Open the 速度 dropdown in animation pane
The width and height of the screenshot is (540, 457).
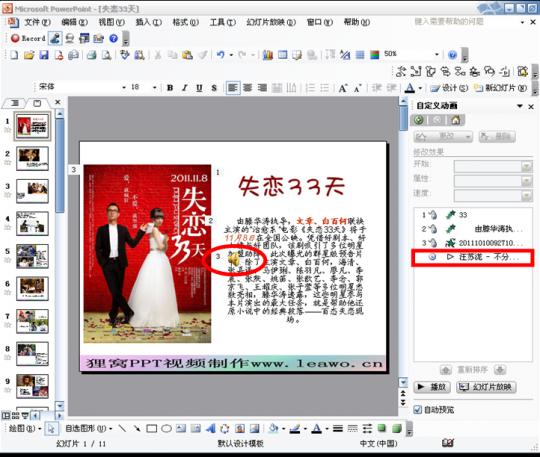pyautogui.click(x=526, y=196)
